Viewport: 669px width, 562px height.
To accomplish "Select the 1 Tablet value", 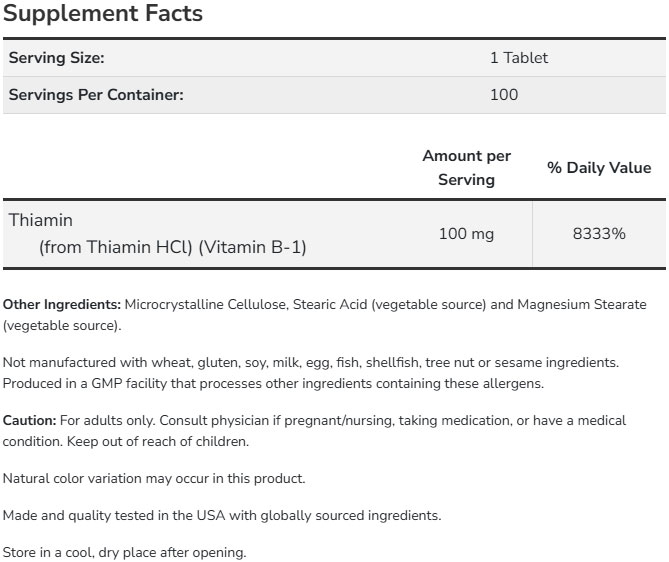I will 518,58.
